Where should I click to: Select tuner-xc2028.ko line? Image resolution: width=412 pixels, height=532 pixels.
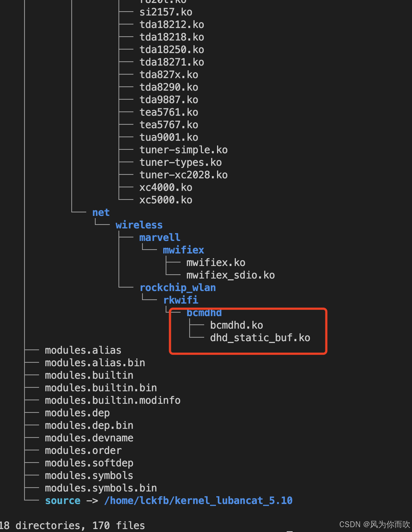184,175
